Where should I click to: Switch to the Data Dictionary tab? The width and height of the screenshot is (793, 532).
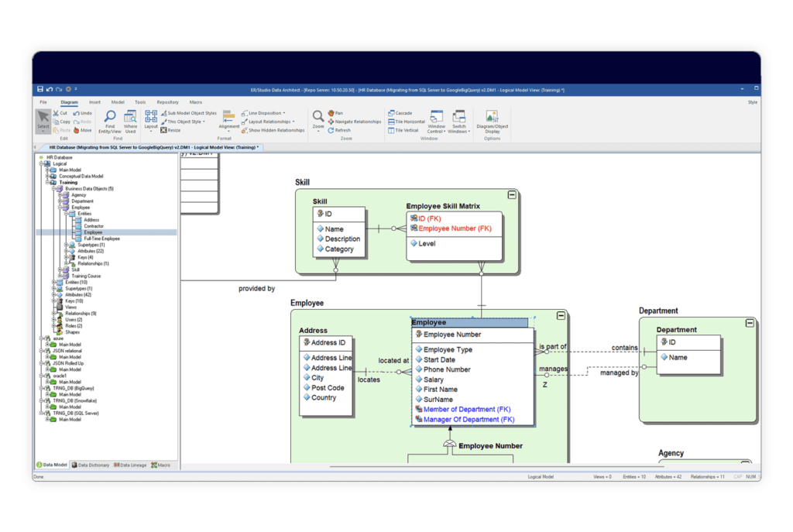[x=91, y=465]
